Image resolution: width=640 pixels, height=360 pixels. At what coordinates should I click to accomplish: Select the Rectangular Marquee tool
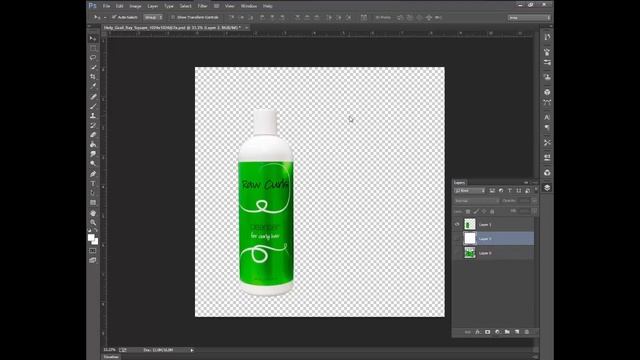pos(93,48)
